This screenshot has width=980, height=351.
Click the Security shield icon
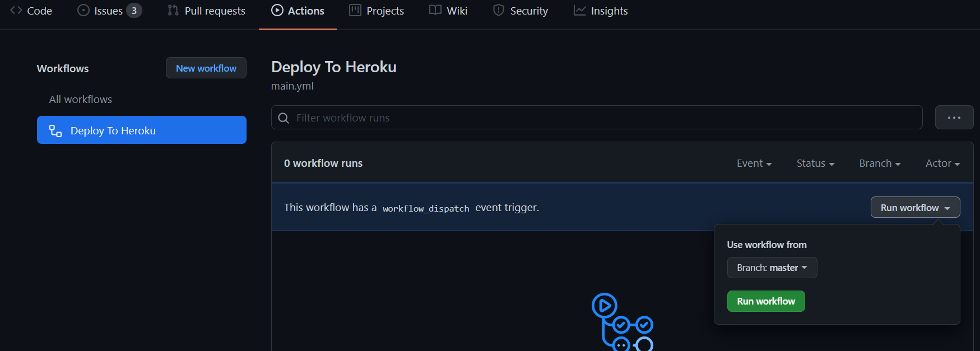[x=499, y=10]
